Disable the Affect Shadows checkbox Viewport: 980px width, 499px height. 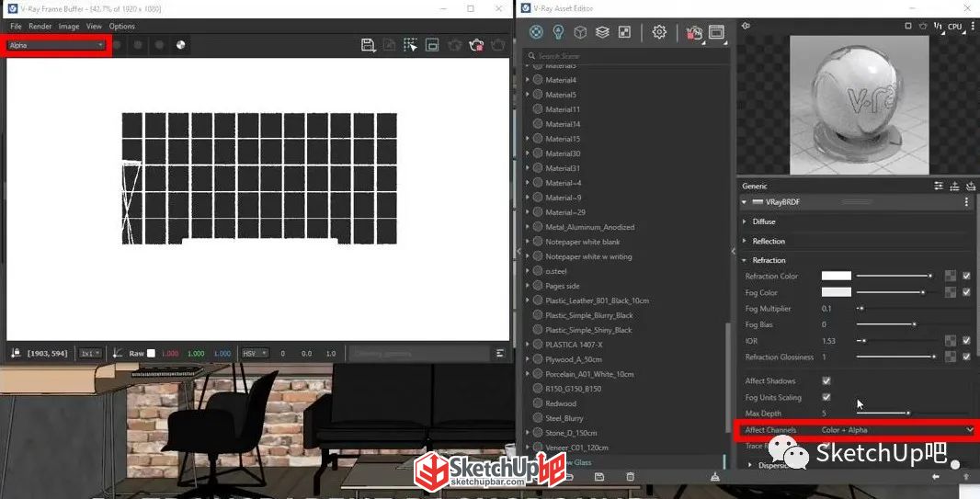click(826, 380)
